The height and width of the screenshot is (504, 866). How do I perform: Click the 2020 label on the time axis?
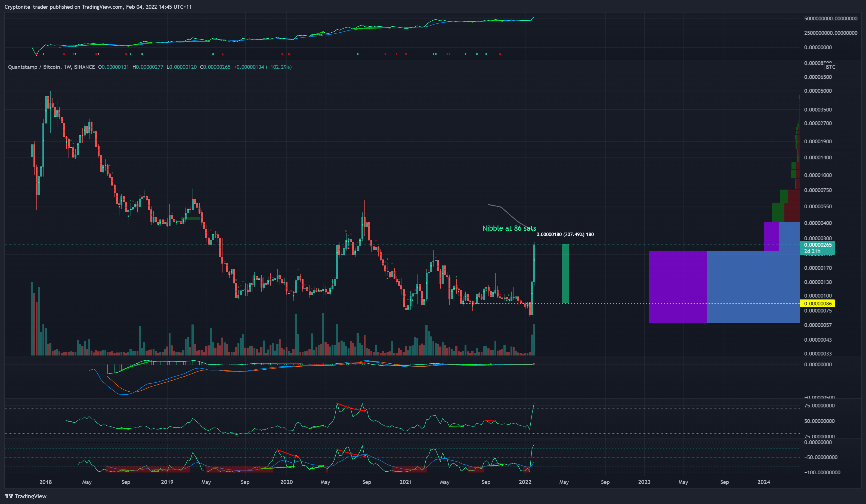pos(286,482)
